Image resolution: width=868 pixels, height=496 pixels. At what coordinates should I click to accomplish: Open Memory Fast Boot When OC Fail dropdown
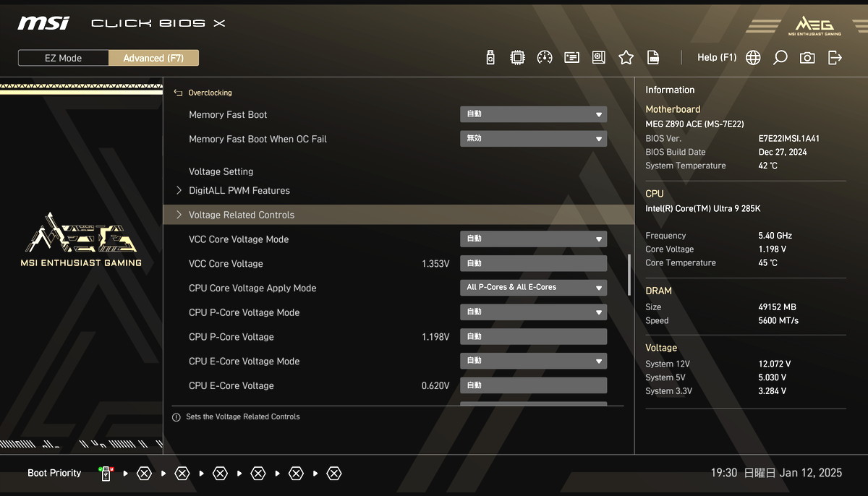(533, 139)
